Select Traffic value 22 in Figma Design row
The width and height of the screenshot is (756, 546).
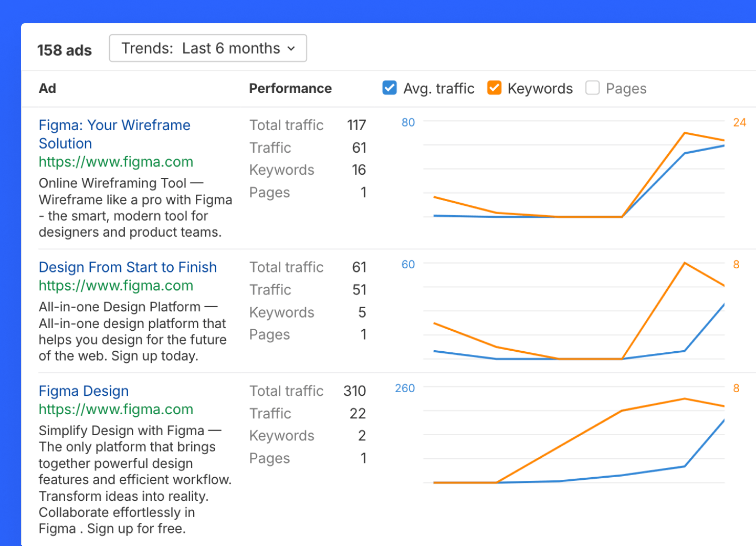[358, 413]
